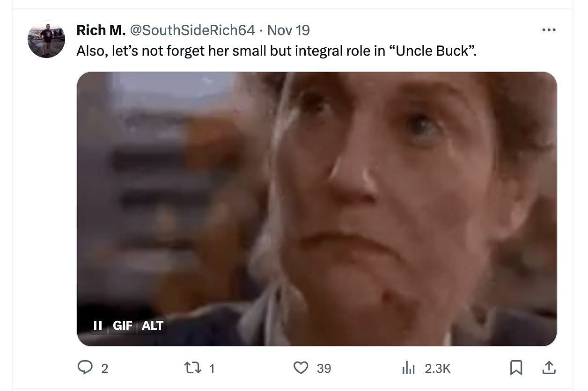This screenshot has height=391, width=588.
Task: Open Rich M.'s profile picture
Action: [46, 39]
